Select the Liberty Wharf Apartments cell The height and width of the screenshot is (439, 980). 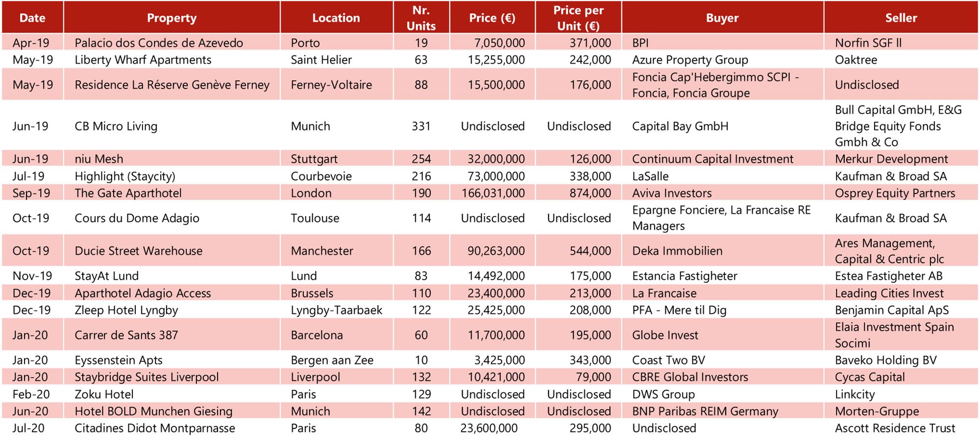pyautogui.click(x=143, y=60)
